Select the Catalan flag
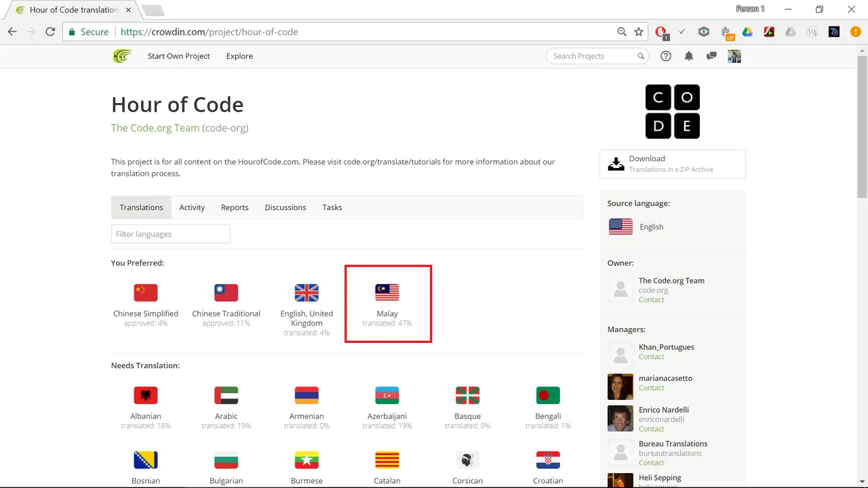This screenshot has width=868, height=488. coord(387,460)
